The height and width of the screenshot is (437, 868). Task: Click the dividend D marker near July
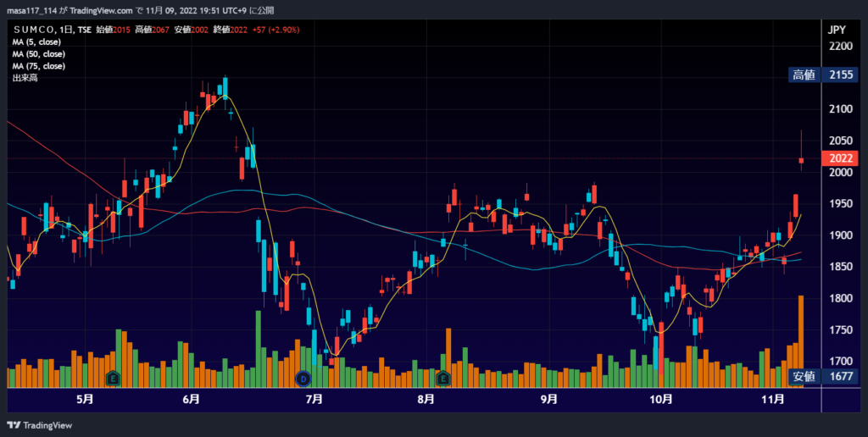(303, 379)
